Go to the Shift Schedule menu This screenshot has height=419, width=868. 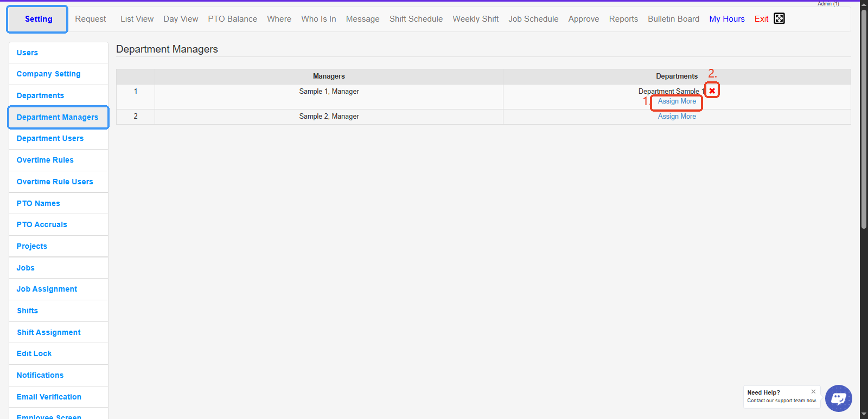(416, 19)
